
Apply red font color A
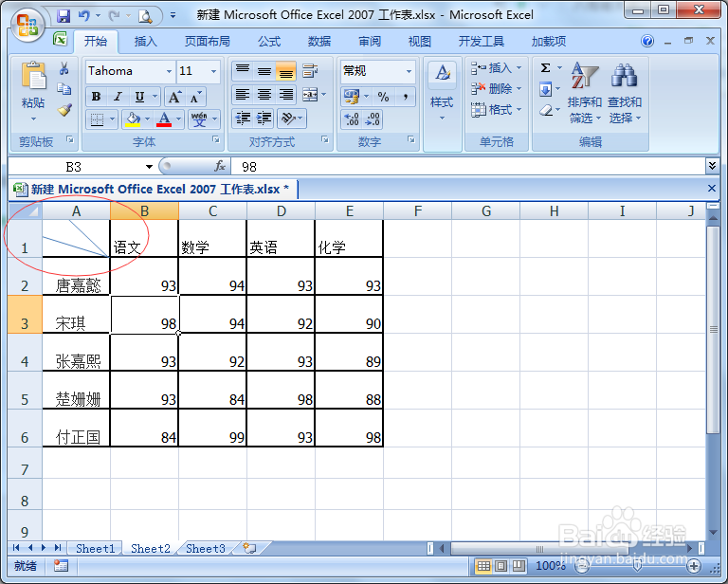[164, 119]
